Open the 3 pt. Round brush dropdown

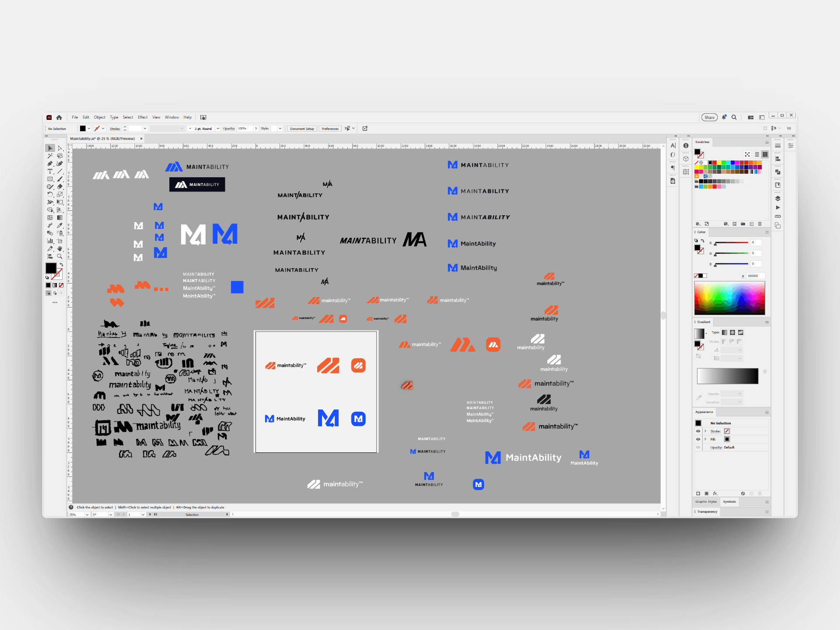[x=217, y=129]
